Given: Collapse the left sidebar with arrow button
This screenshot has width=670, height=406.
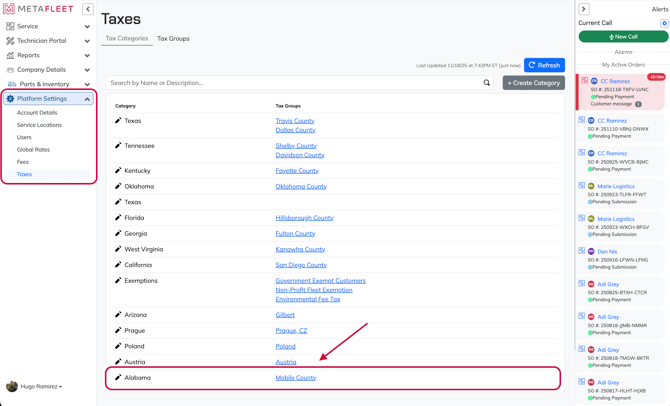Looking at the screenshot, I should click(88, 9).
